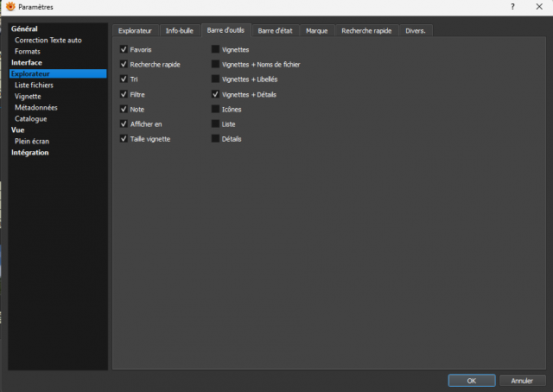Select the Vue category
553x392 pixels.
pyautogui.click(x=17, y=130)
